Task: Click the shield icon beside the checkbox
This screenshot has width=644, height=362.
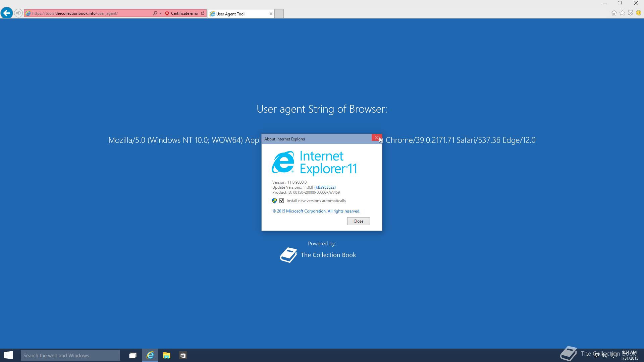Action: 274,201
